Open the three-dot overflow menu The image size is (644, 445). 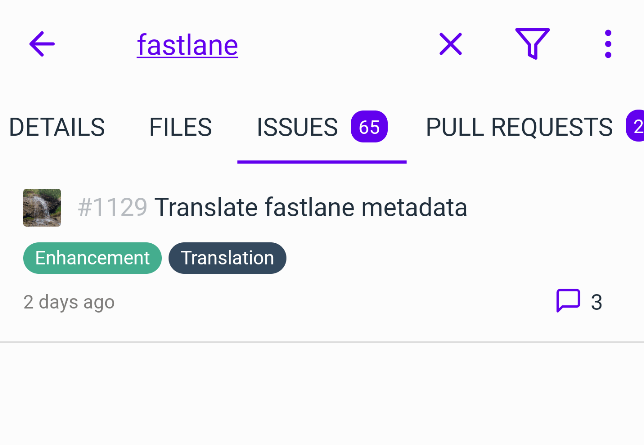click(608, 44)
